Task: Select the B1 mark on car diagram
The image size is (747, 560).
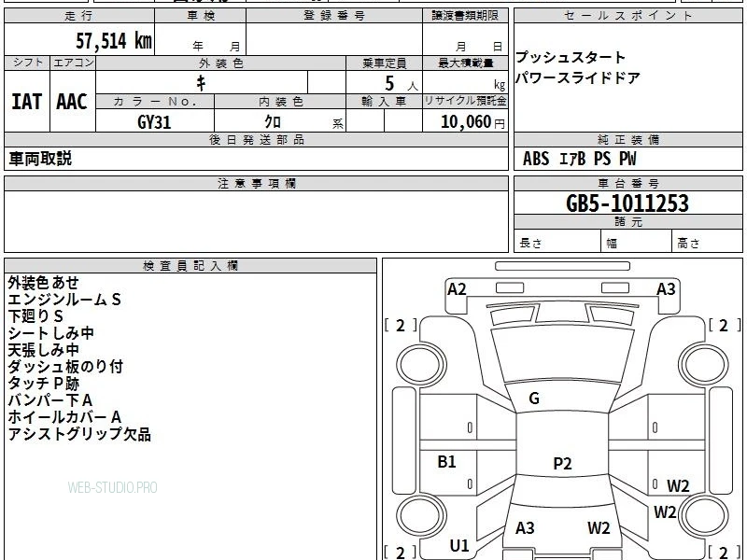Action: click(446, 461)
